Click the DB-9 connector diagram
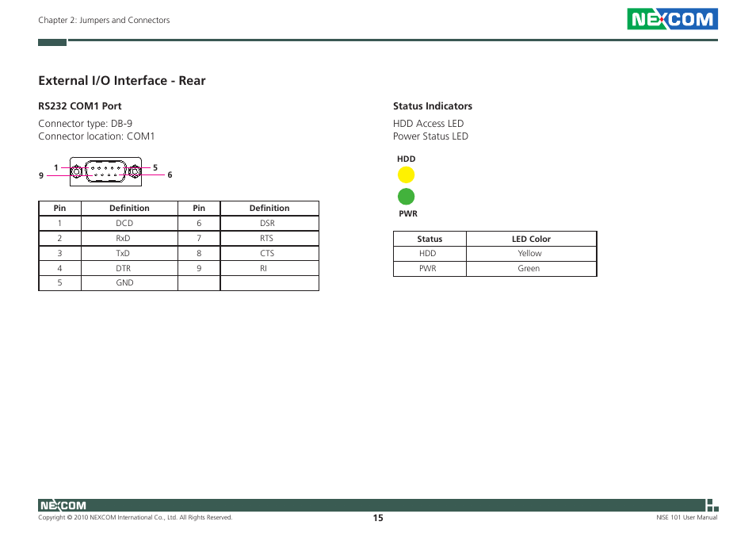This screenshot has height=533, width=756. click(105, 171)
